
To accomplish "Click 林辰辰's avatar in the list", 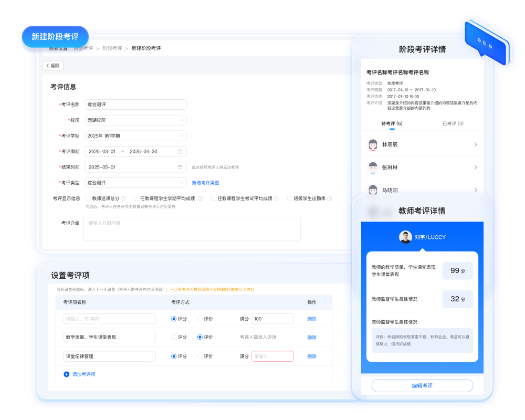I will point(373,144).
